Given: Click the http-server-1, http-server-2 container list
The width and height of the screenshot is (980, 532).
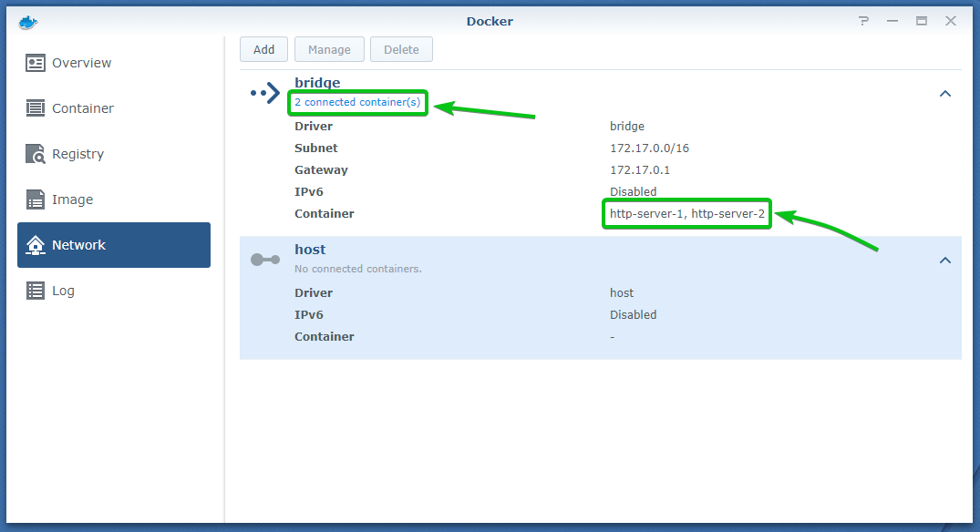Looking at the screenshot, I should (x=686, y=213).
